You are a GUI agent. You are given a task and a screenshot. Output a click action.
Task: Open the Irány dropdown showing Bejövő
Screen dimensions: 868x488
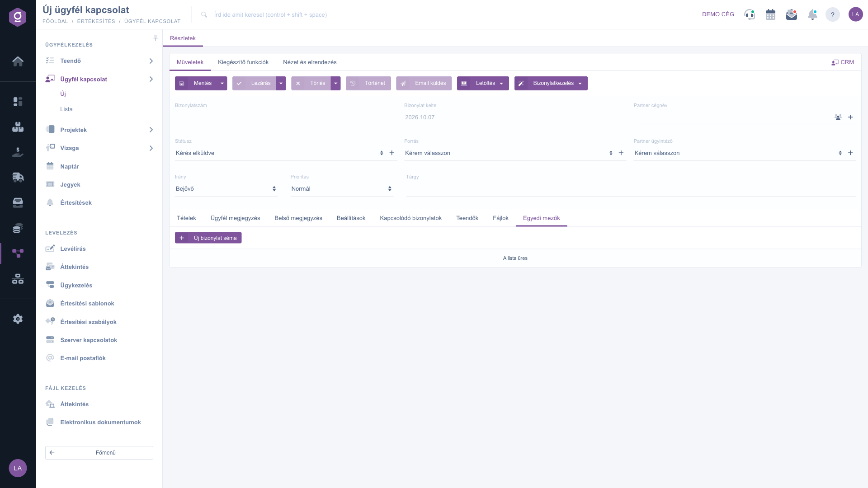tap(226, 189)
